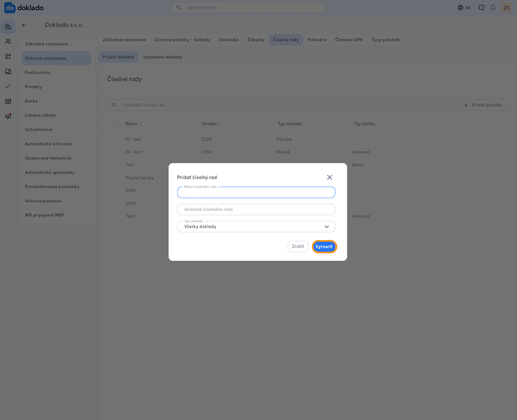Sort the table by Názov arrow

140,124
